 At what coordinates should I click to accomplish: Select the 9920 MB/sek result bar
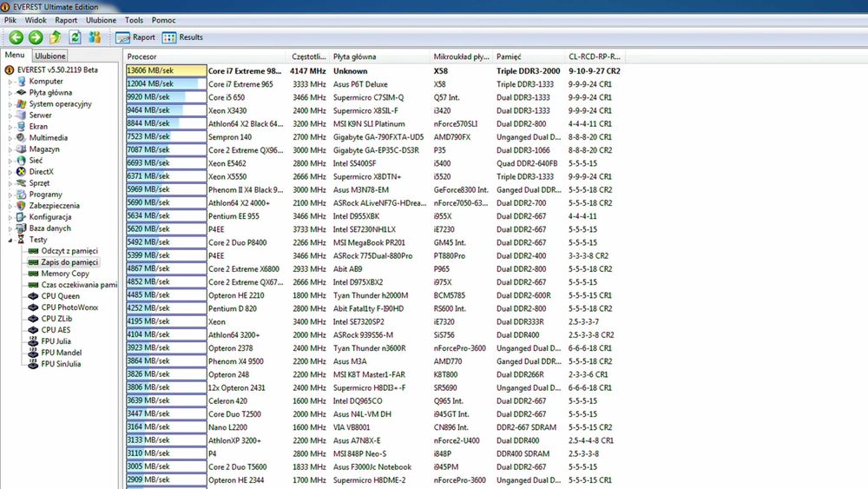coord(166,97)
